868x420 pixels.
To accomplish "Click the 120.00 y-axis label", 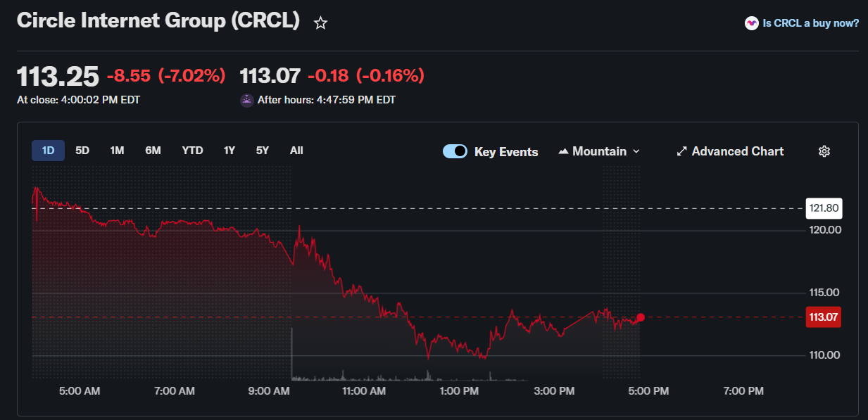I will tap(824, 230).
